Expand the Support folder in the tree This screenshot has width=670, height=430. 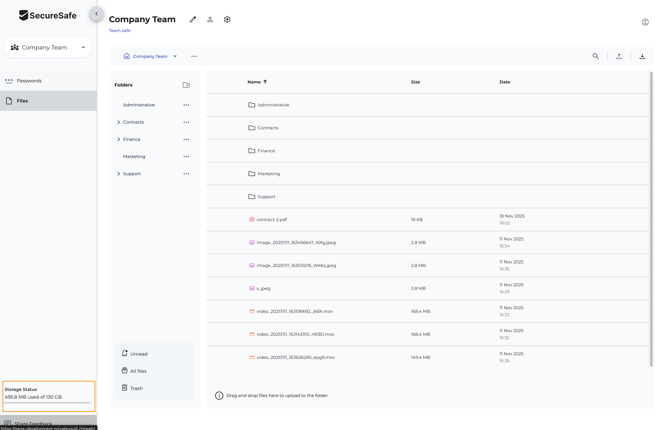click(x=118, y=174)
